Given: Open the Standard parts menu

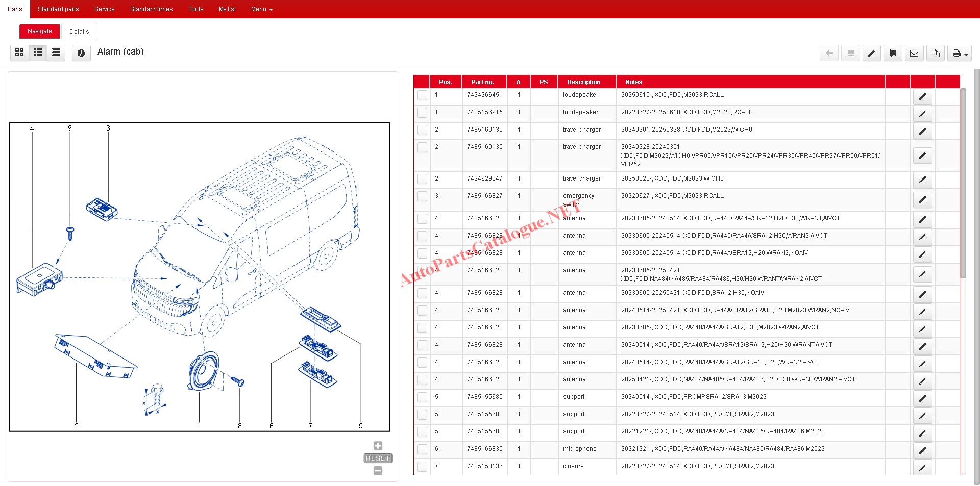Looking at the screenshot, I should [58, 9].
